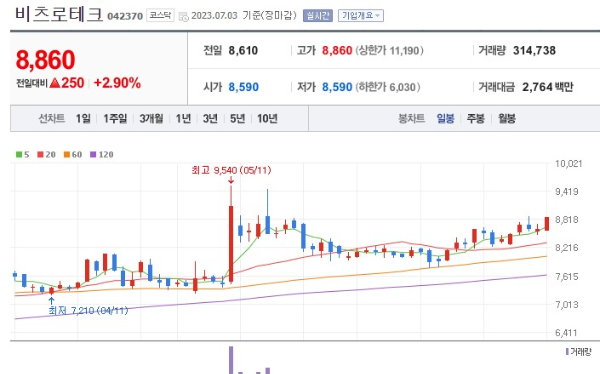The image size is (600, 374).
Task: Click the tall red 05/11 candlestick
Action: point(231,244)
